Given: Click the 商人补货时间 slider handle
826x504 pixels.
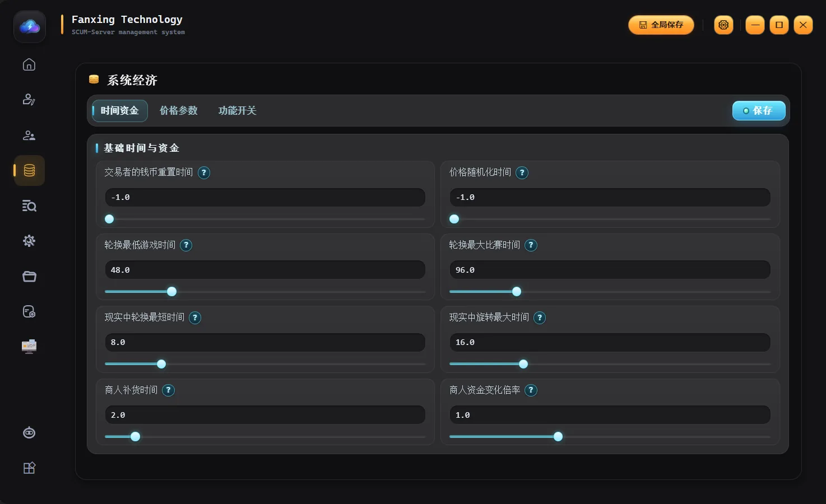Looking at the screenshot, I should tap(135, 437).
